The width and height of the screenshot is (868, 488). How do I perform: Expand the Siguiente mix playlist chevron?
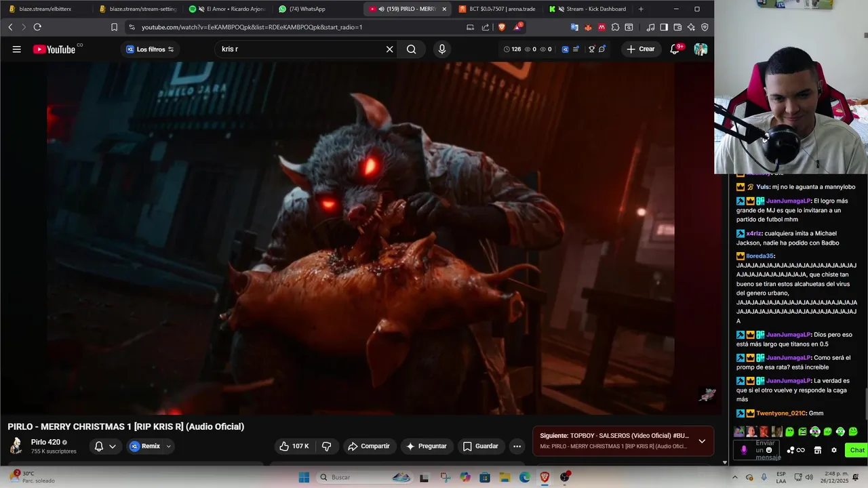point(702,441)
